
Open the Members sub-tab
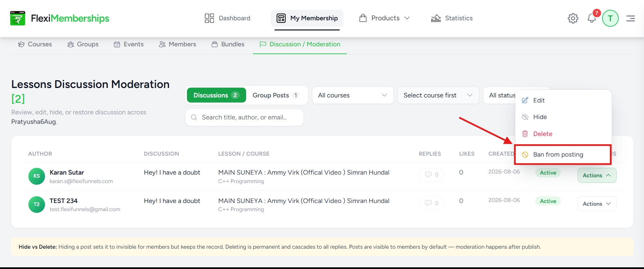(x=177, y=44)
